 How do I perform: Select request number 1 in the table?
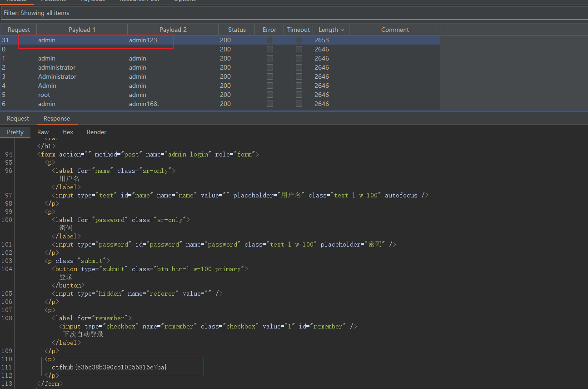(4, 58)
